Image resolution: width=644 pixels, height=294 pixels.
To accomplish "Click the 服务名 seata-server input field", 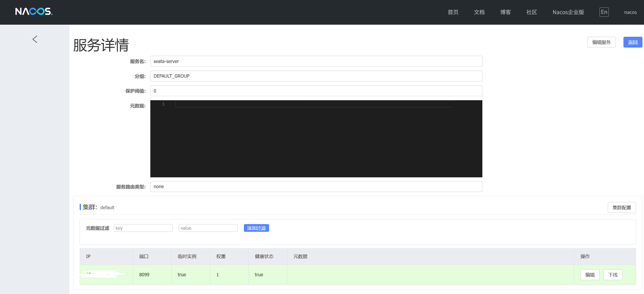I will click(316, 61).
